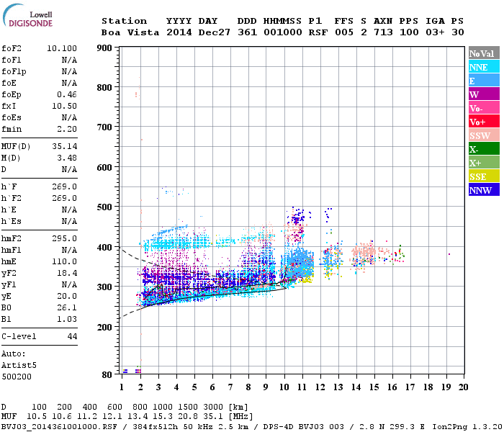
Task: Click the M(D) value 3.48
Action: [67, 158]
